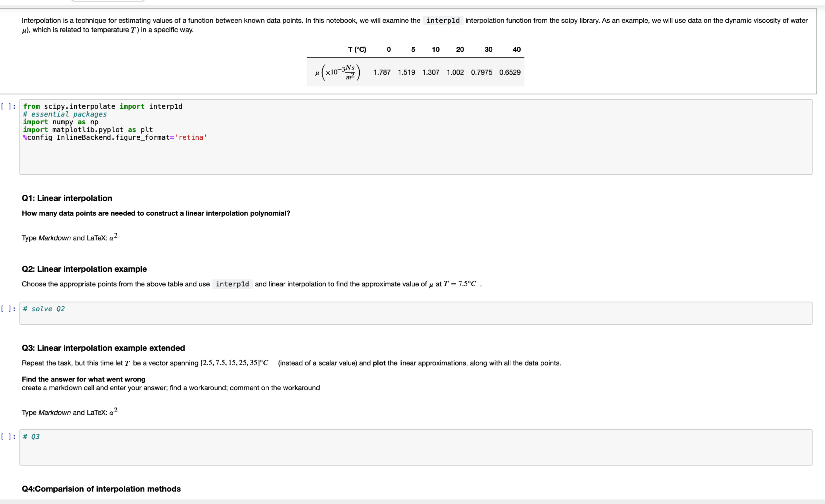The image size is (825, 504).
Task: Click the 'Q4:Comparision of interpolation methods' heading
Action: [101, 489]
